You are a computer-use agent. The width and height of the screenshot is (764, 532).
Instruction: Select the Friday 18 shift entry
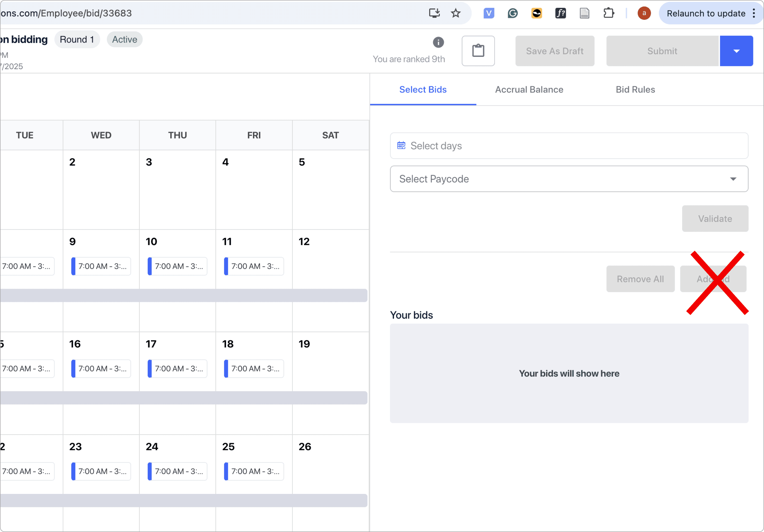[254, 369]
